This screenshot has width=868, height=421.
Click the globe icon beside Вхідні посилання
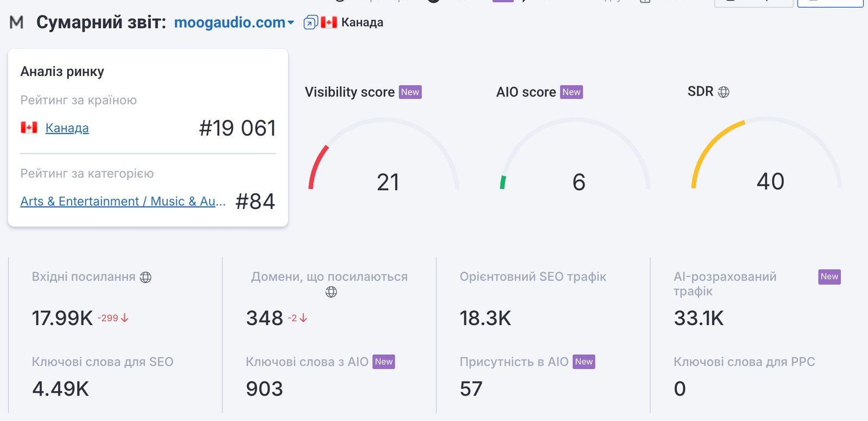click(145, 277)
